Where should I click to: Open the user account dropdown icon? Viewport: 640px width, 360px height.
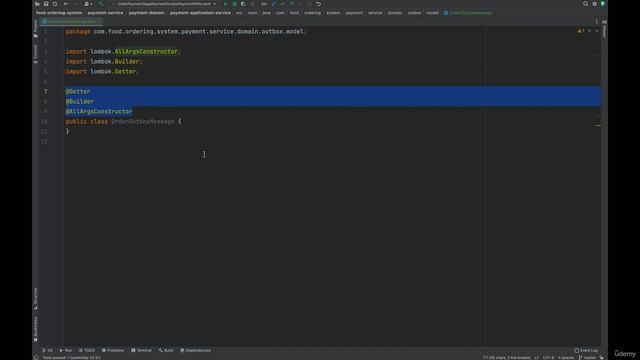88,4
